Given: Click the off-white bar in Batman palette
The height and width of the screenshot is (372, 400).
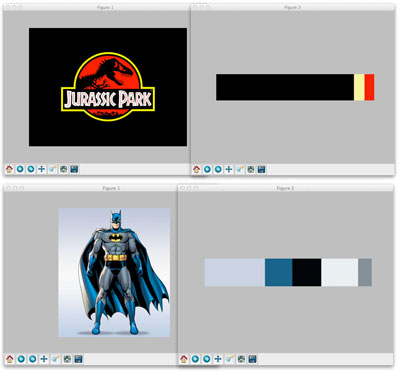Looking at the screenshot, I should coord(340,272).
